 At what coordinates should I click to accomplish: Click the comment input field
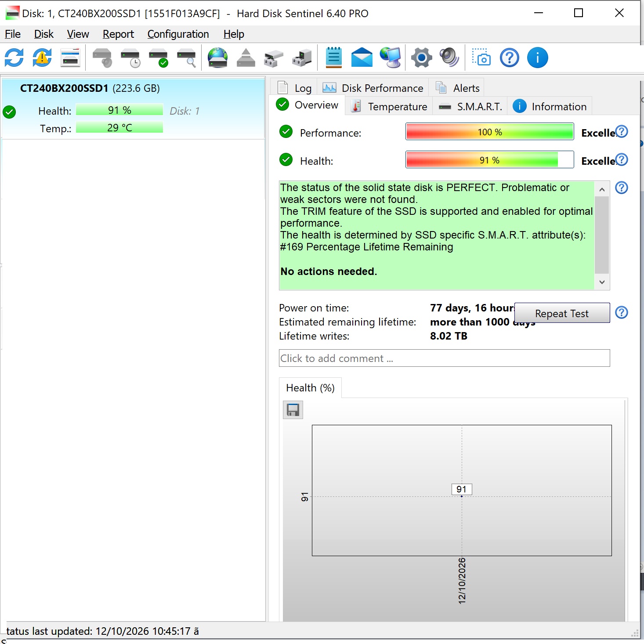point(444,358)
